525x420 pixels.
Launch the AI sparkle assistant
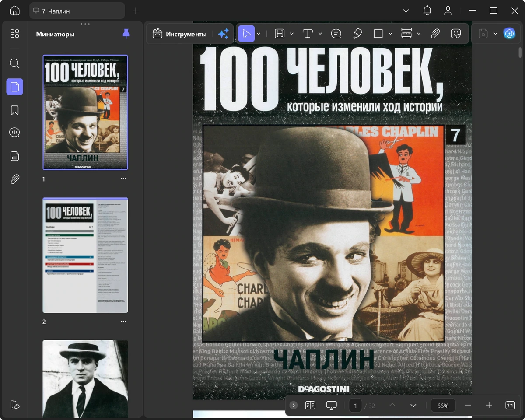click(223, 34)
